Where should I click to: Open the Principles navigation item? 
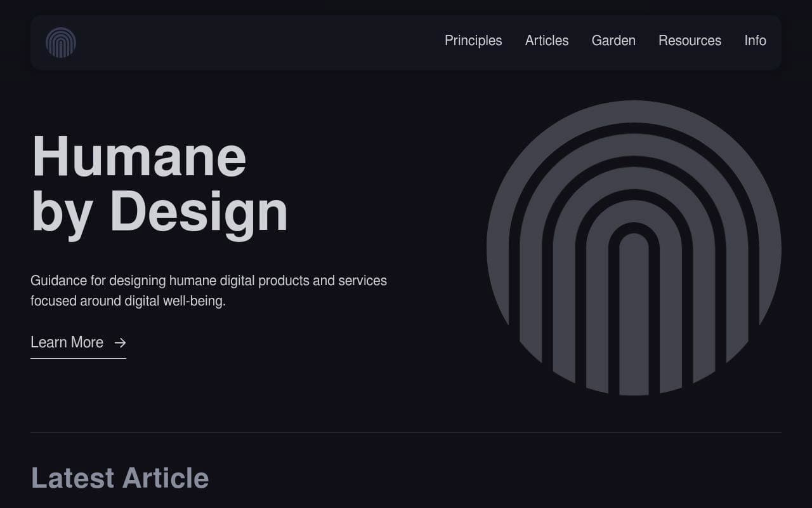[x=473, y=40]
